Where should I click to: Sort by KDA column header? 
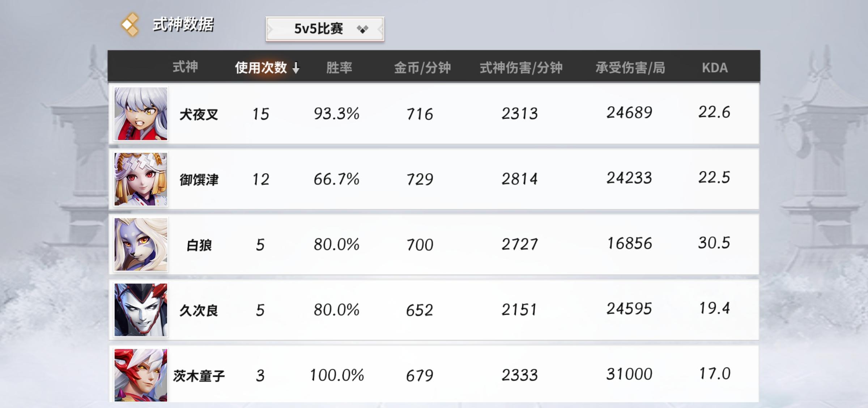[715, 68]
